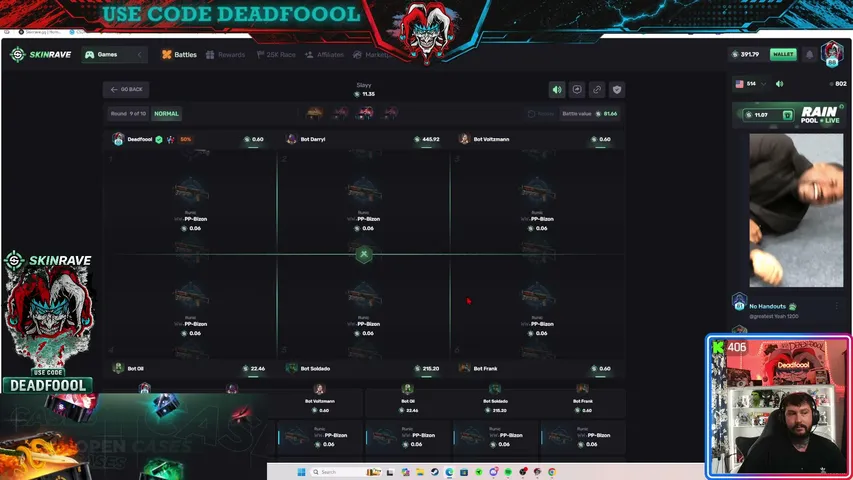Click the Bot Darryl avatar
Image resolution: width=853 pixels, height=480 pixels.
click(291, 139)
